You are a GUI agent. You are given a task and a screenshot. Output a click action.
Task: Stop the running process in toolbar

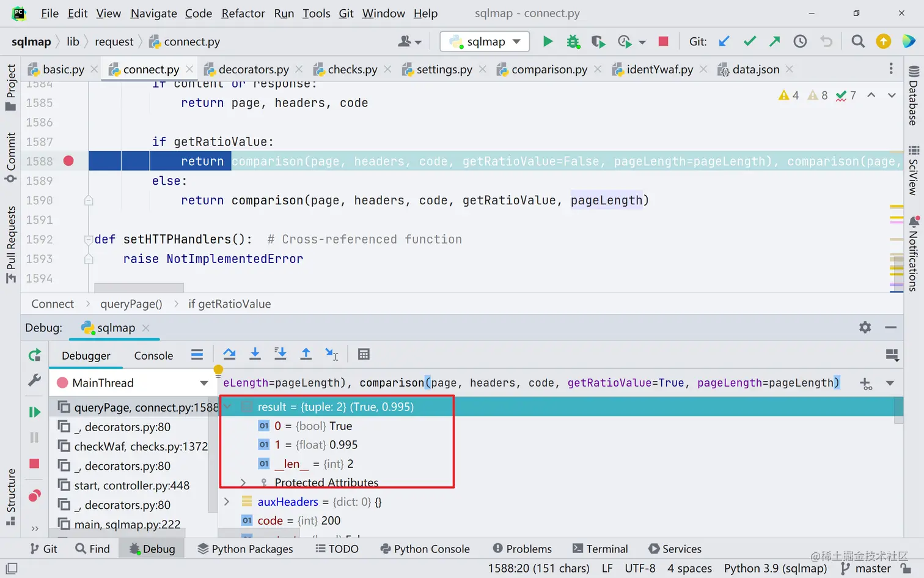[663, 42]
